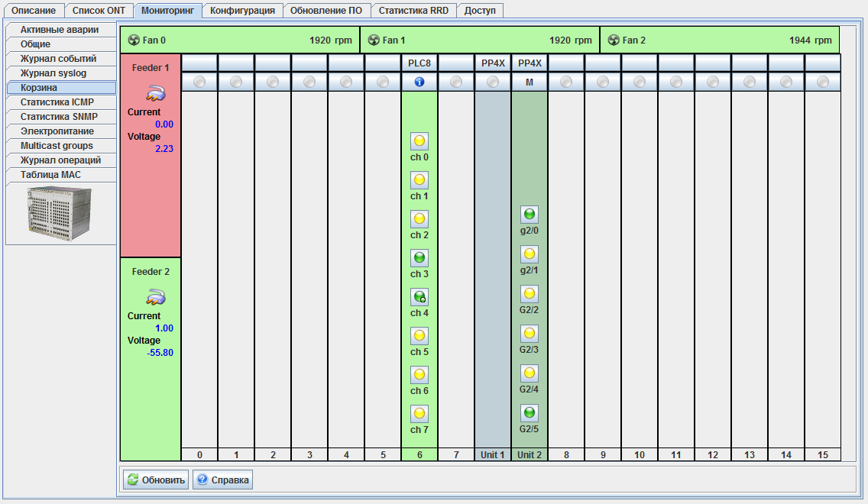The width and height of the screenshot is (868, 504).
Task: Switch to the Доступ tab
Action: coord(480,11)
